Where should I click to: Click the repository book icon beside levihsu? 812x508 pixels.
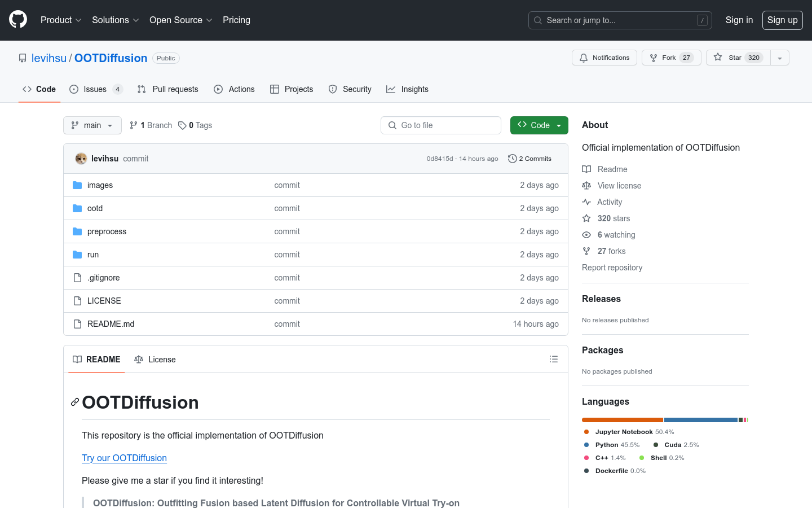(x=23, y=58)
